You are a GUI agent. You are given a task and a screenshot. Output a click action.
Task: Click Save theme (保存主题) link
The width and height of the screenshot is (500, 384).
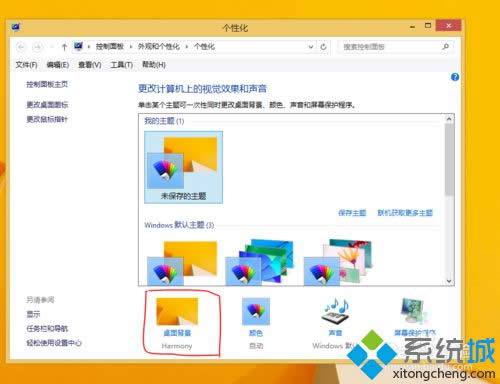point(352,213)
